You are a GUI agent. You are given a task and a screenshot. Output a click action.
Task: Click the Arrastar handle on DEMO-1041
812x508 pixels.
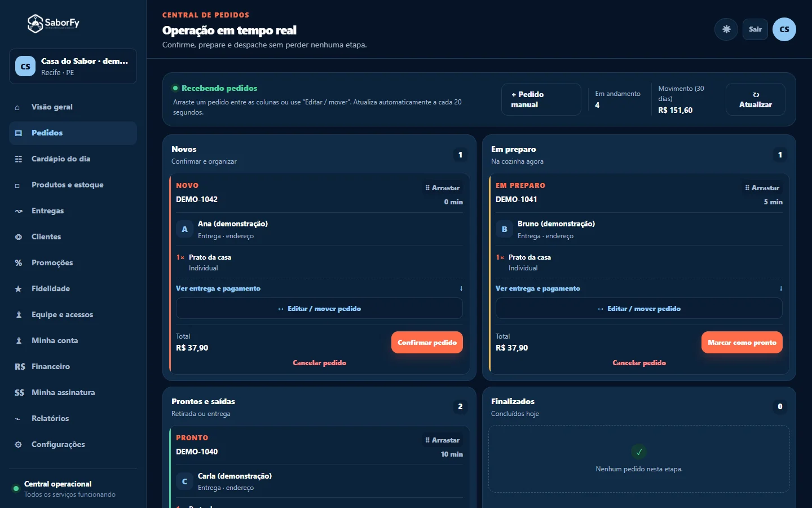tap(762, 188)
